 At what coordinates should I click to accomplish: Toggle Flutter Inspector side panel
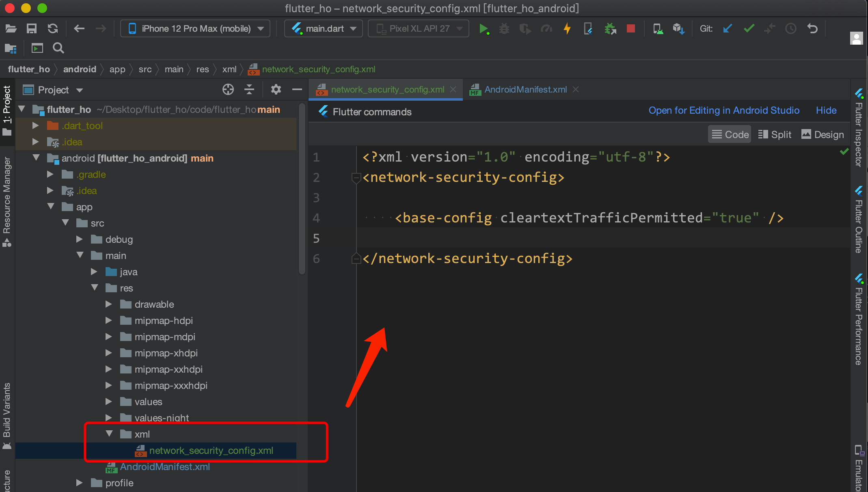click(859, 127)
